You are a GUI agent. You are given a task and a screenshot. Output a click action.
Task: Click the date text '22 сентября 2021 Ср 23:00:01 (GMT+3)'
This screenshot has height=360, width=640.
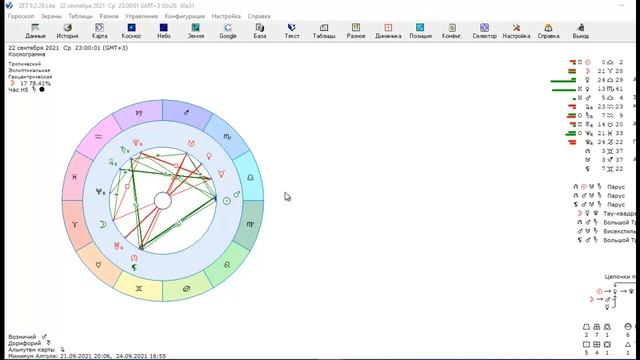(x=68, y=48)
